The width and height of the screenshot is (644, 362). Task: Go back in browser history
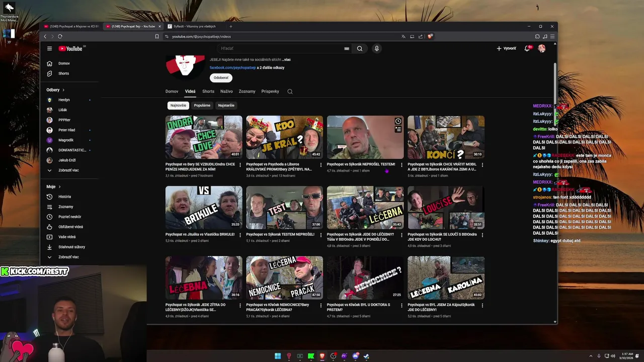(x=45, y=36)
